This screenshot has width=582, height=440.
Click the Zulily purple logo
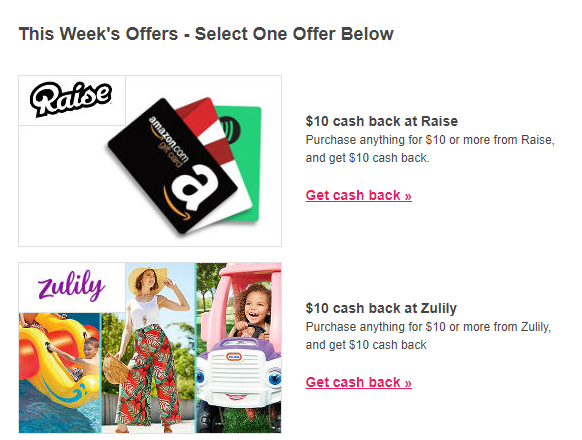point(71,285)
